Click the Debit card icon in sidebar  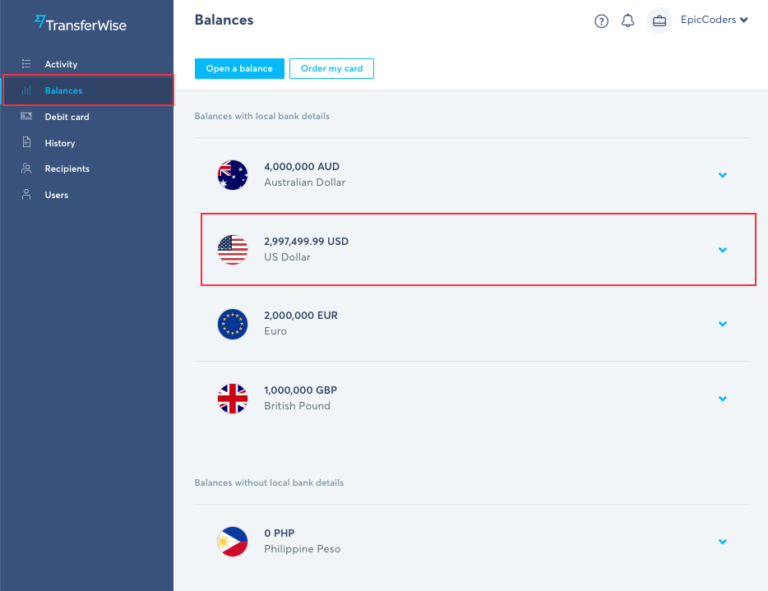pos(26,116)
